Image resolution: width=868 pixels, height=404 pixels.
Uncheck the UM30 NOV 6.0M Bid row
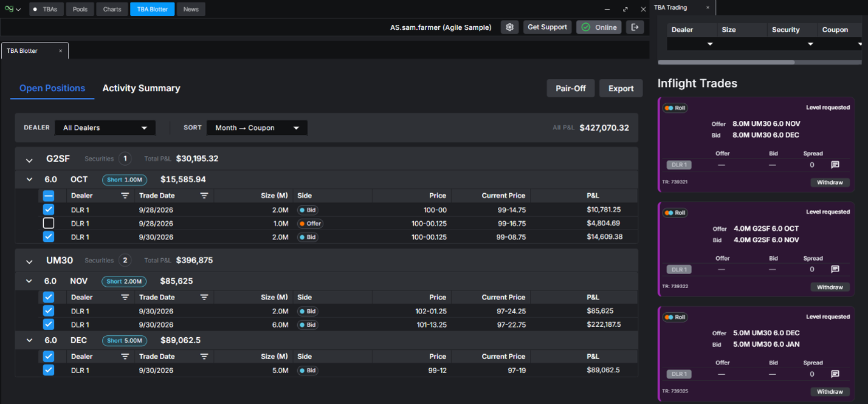49,324
